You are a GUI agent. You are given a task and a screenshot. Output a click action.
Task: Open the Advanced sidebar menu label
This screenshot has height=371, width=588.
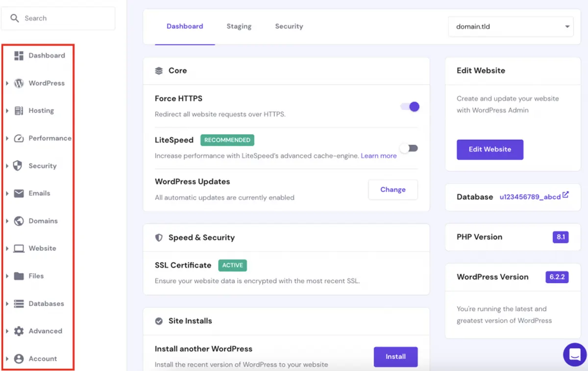(45, 331)
